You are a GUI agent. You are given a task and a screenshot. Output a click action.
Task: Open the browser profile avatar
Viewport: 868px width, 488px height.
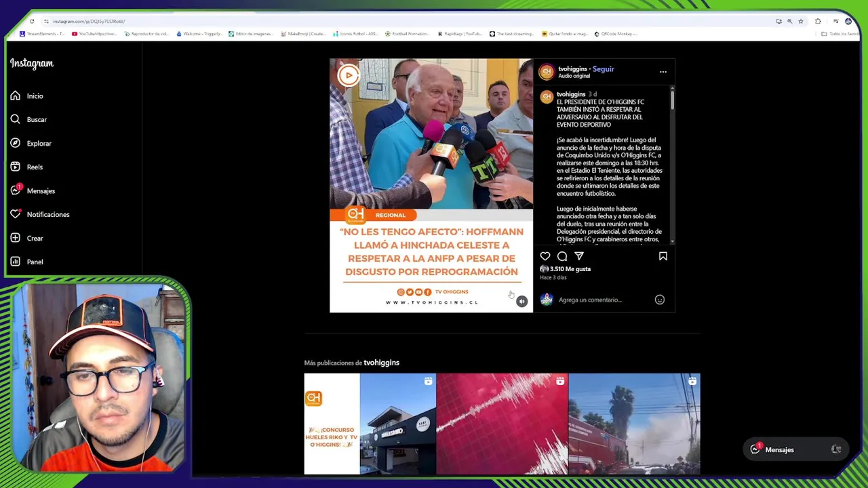[x=848, y=21]
